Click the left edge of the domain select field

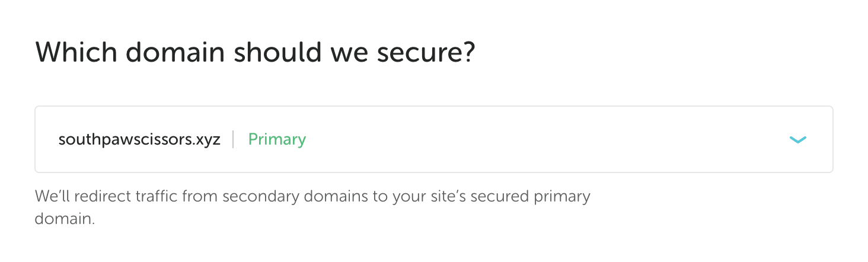tap(43, 140)
